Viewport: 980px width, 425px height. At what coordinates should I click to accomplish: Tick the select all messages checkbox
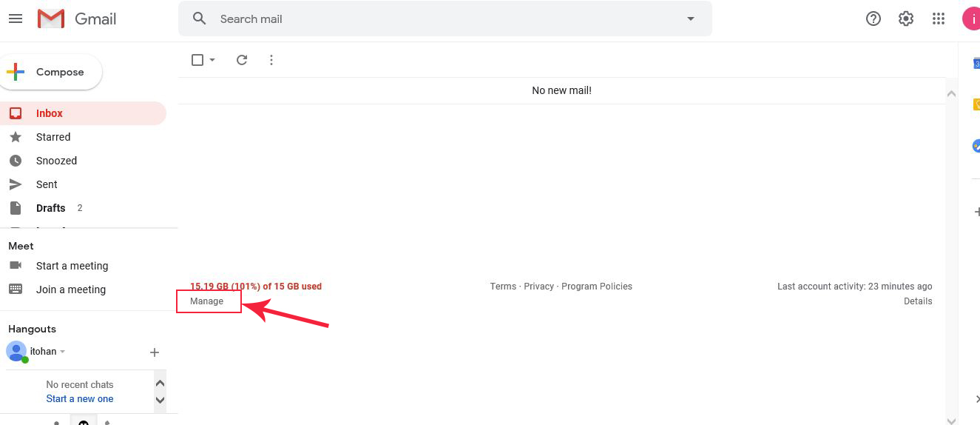pos(197,60)
